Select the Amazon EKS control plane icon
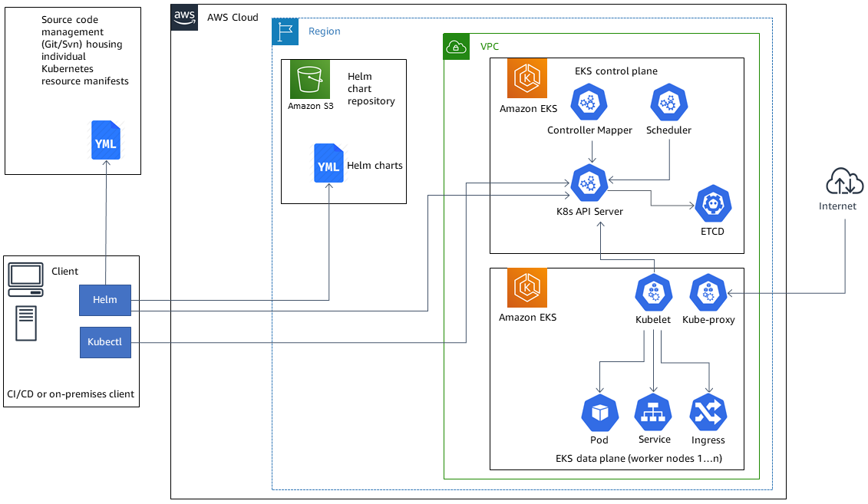The height and width of the screenshot is (504, 868). click(526, 77)
